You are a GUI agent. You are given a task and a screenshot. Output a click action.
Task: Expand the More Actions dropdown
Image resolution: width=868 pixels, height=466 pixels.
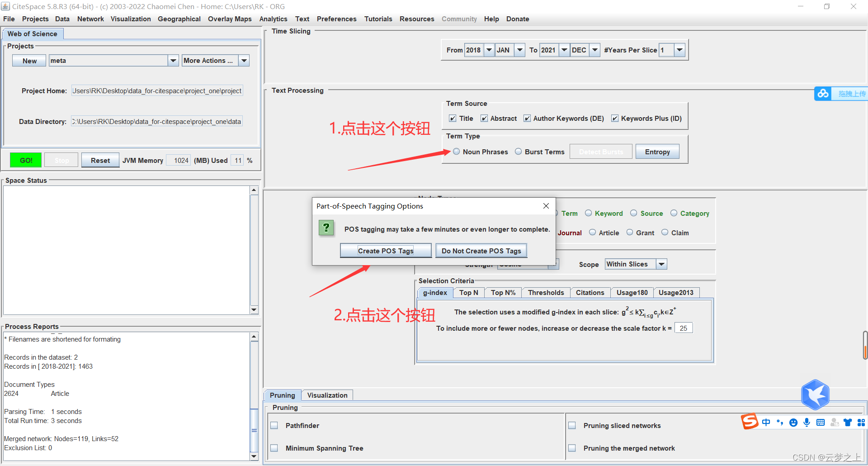point(244,61)
